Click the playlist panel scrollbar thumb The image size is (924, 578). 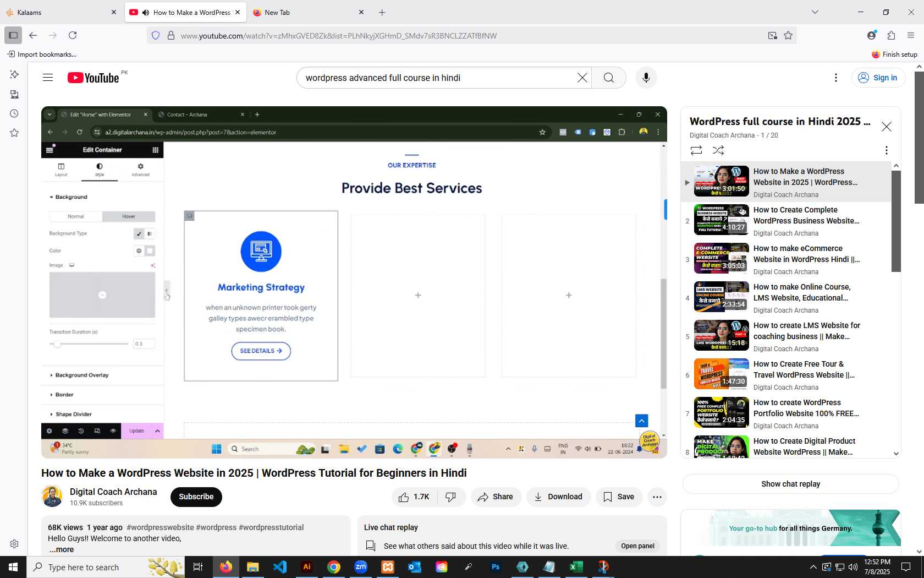[x=896, y=221]
